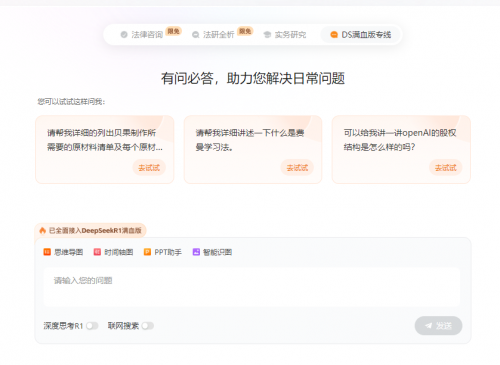
Task: Click the 法律咨询 check icon
Action: point(124,35)
